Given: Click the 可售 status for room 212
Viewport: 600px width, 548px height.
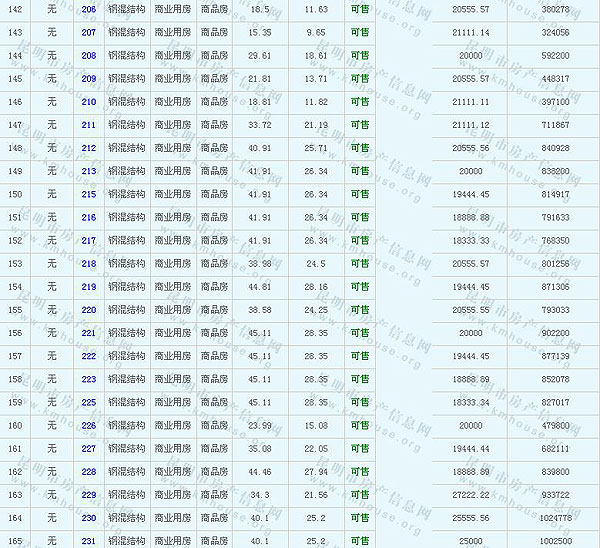Looking at the screenshot, I should pos(360,148).
